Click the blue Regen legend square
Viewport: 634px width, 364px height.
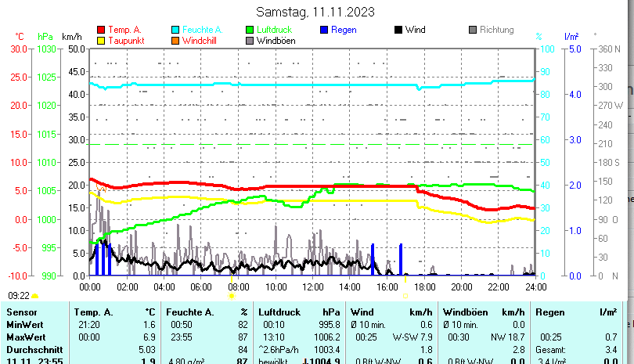(325, 30)
